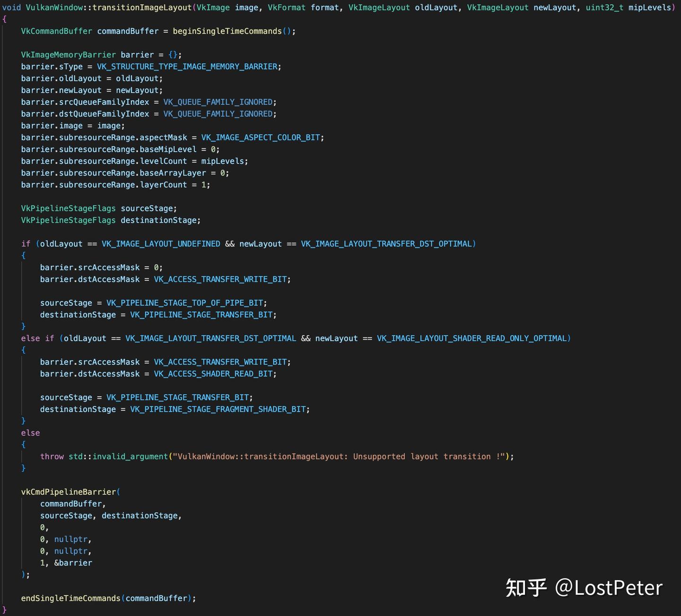
Task: Click the vkCmdPipelineBarrier function call
Action: 69,492
